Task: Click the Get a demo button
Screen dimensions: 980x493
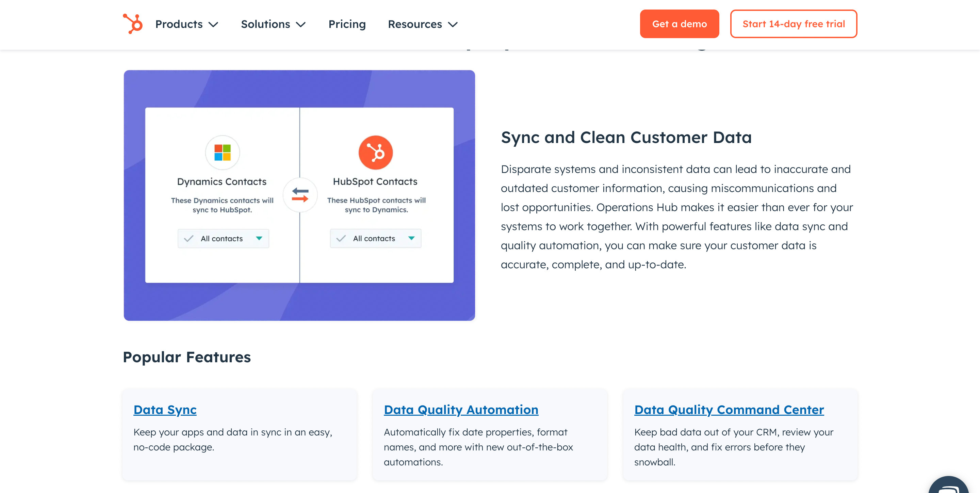Action: (680, 23)
